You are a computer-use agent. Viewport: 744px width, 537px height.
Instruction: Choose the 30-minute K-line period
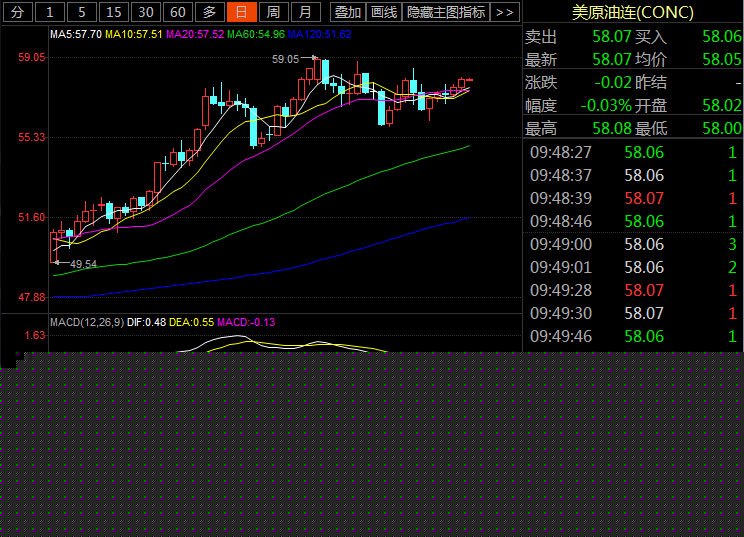coord(146,12)
